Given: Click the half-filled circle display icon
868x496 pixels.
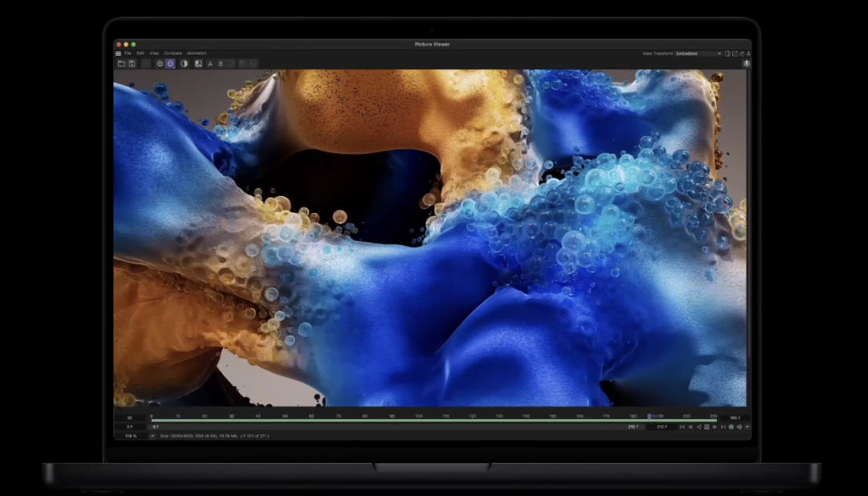Looking at the screenshot, I should click(184, 64).
